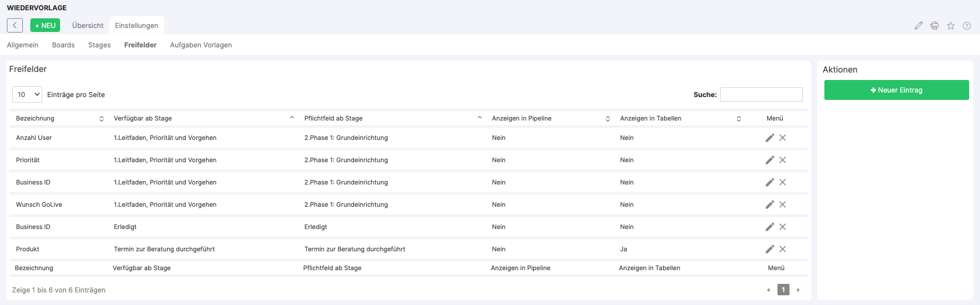Edit the Wunsch GoLive entry
The height and width of the screenshot is (305, 980).
pyautogui.click(x=769, y=204)
